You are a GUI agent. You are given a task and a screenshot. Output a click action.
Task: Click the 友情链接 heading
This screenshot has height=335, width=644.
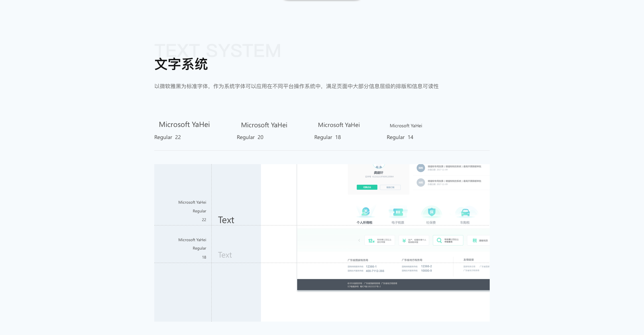coord(469,260)
